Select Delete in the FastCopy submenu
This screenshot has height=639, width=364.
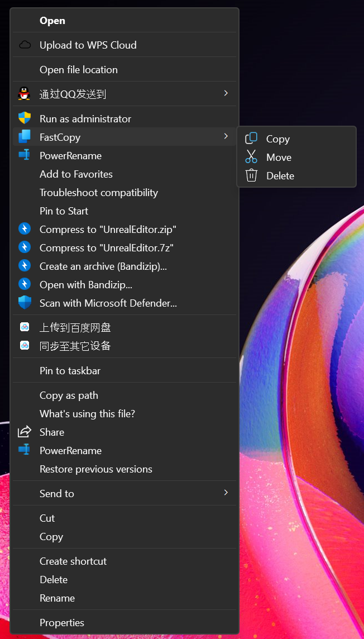(x=296, y=175)
